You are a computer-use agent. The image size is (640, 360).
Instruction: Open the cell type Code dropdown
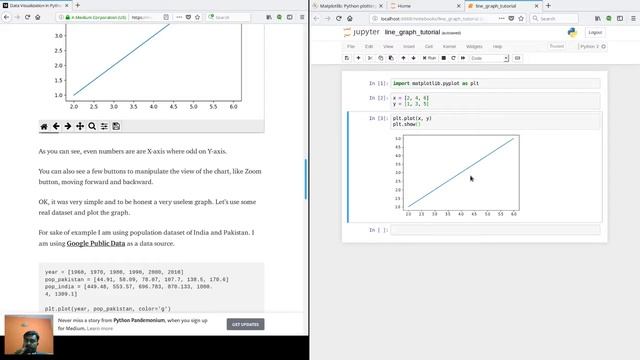point(489,58)
